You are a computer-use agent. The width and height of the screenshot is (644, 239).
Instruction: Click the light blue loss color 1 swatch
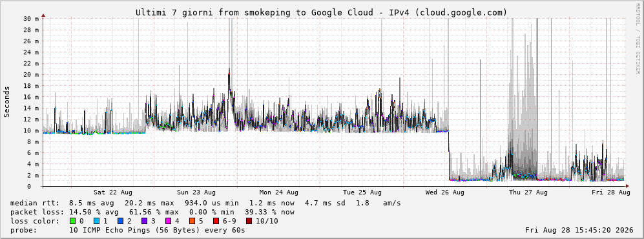pos(96,221)
